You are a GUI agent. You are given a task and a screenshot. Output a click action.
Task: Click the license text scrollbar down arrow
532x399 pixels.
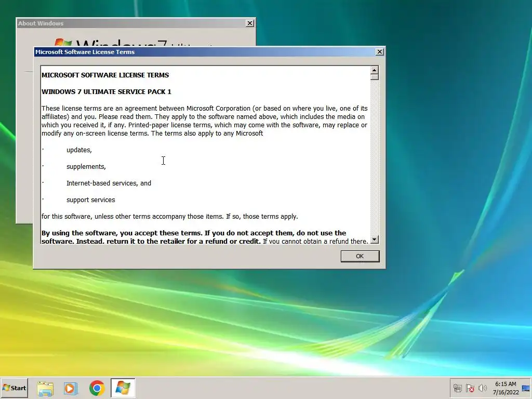click(x=375, y=239)
